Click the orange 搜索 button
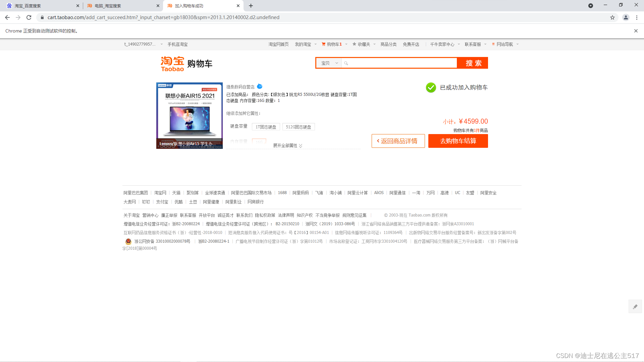This screenshot has height=362, width=644. click(x=473, y=63)
